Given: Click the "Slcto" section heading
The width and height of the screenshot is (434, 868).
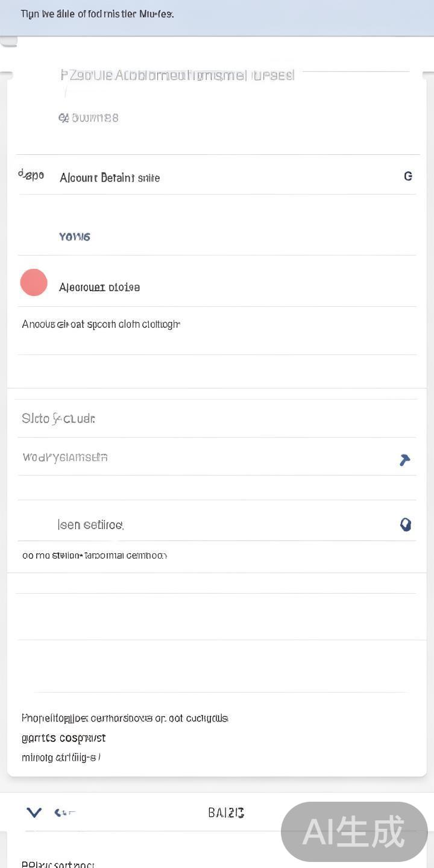Looking at the screenshot, I should (x=58, y=418).
